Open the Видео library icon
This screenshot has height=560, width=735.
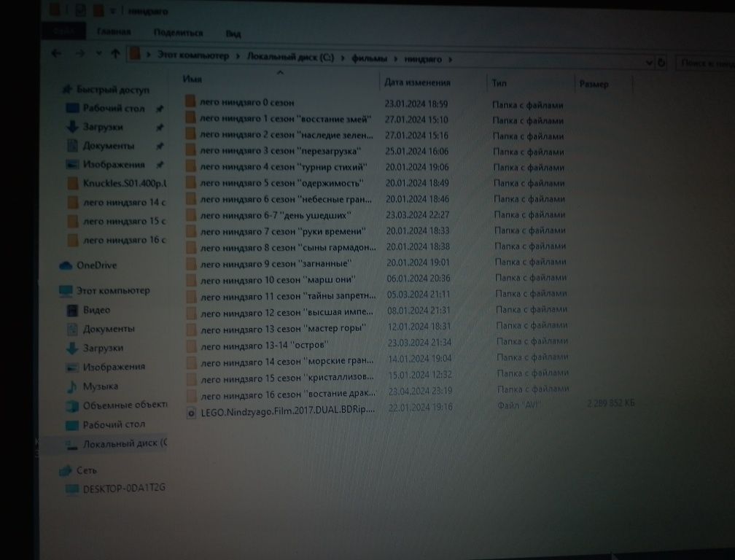pos(71,310)
